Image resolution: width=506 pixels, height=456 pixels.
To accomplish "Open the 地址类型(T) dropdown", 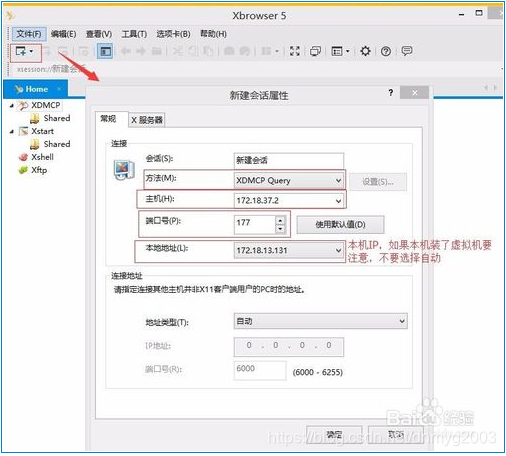I will coord(320,321).
